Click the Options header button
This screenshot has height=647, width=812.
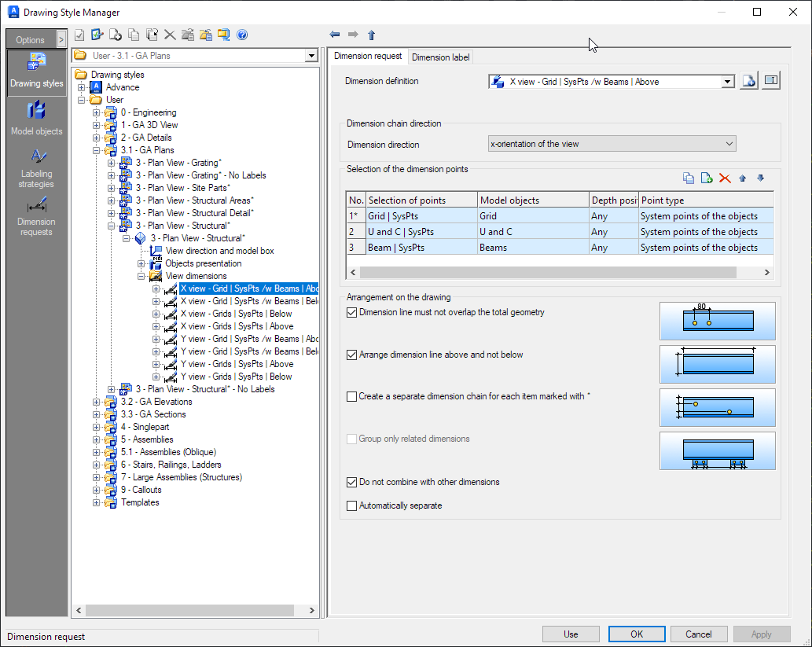click(x=30, y=39)
